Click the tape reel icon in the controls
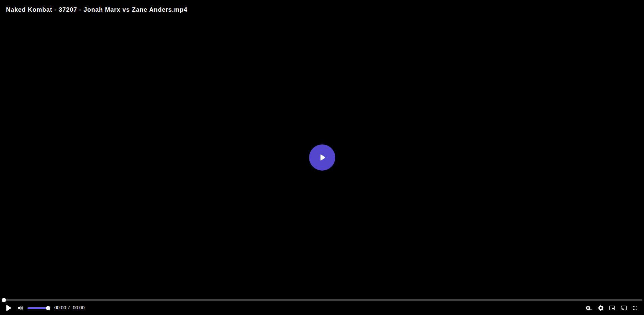644x315 pixels. point(589,308)
